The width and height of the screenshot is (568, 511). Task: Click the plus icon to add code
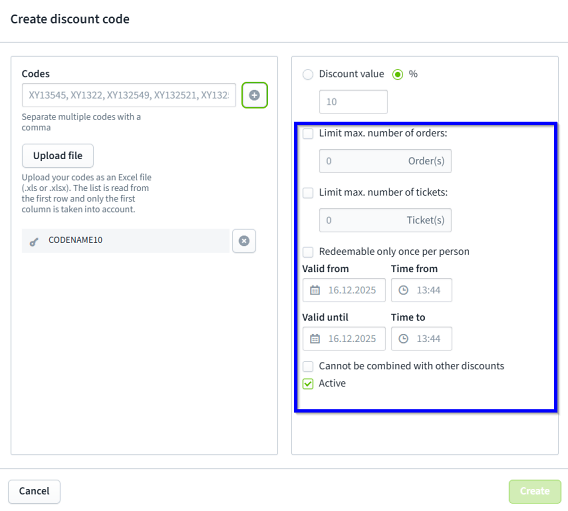pos(254,95)
